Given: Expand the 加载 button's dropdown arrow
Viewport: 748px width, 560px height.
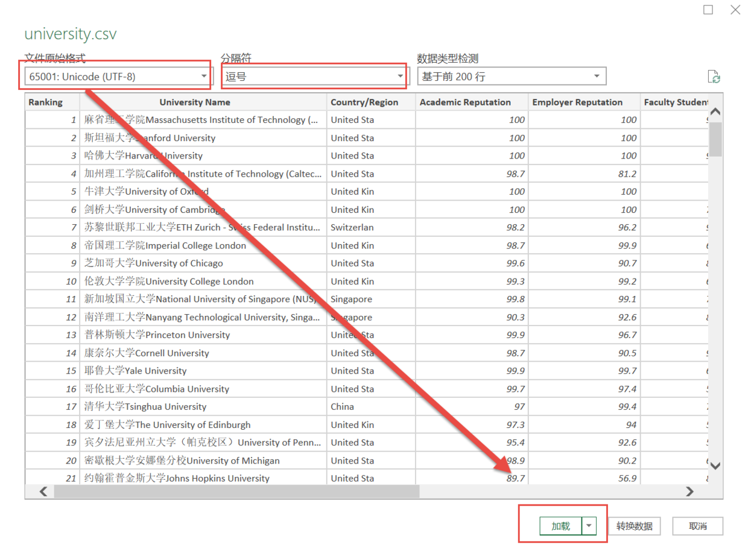Looking at the screenshot, I should tap(589, 526).
